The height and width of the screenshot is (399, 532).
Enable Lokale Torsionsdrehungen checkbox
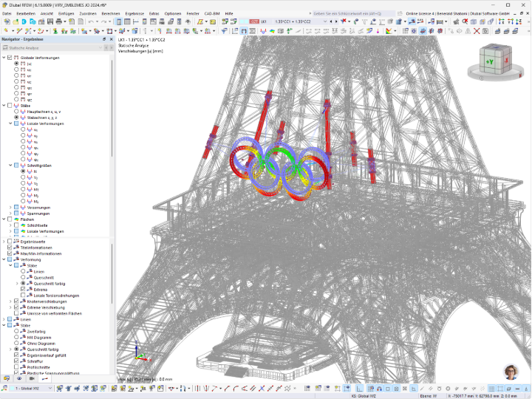(23, 296)
